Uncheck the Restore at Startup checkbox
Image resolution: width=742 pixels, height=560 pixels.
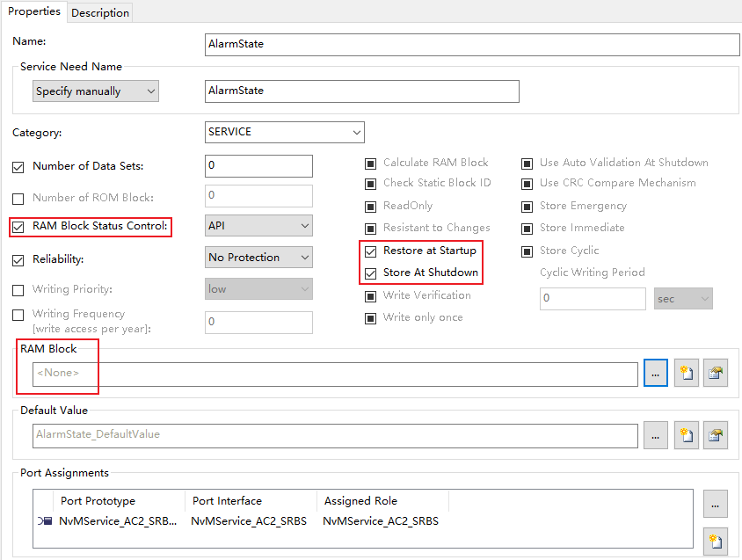tap(370, 251)
